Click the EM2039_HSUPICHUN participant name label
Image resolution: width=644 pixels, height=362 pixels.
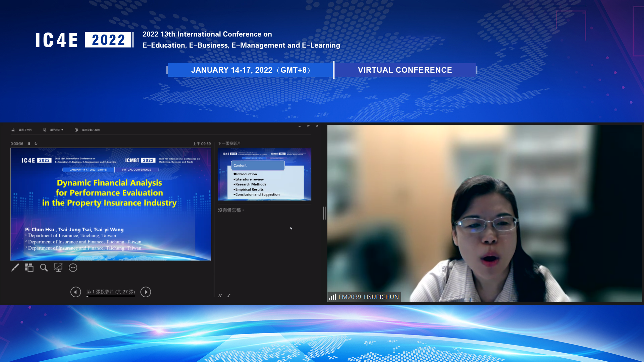click(x=368, y=297)
